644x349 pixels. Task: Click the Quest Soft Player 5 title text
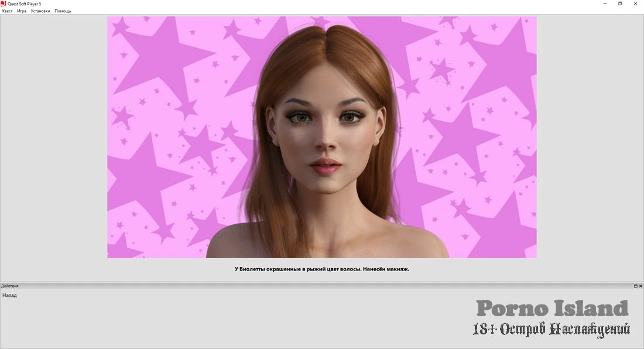[24, 4]
